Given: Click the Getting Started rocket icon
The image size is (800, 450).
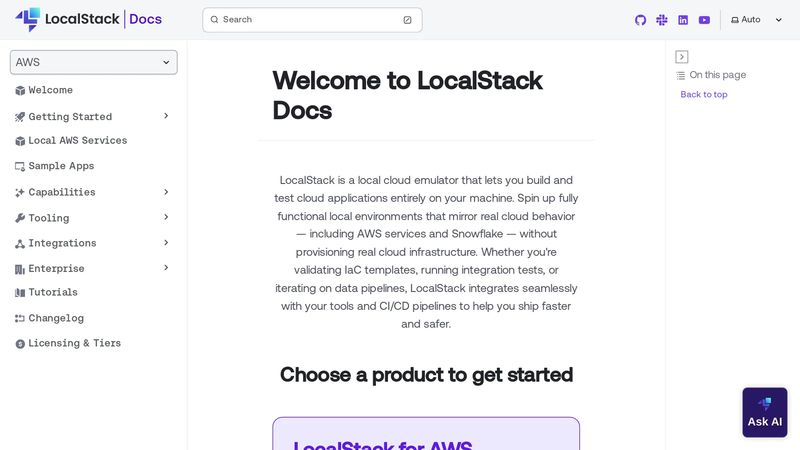Looking at the screenshot, I should pos(20,117).
